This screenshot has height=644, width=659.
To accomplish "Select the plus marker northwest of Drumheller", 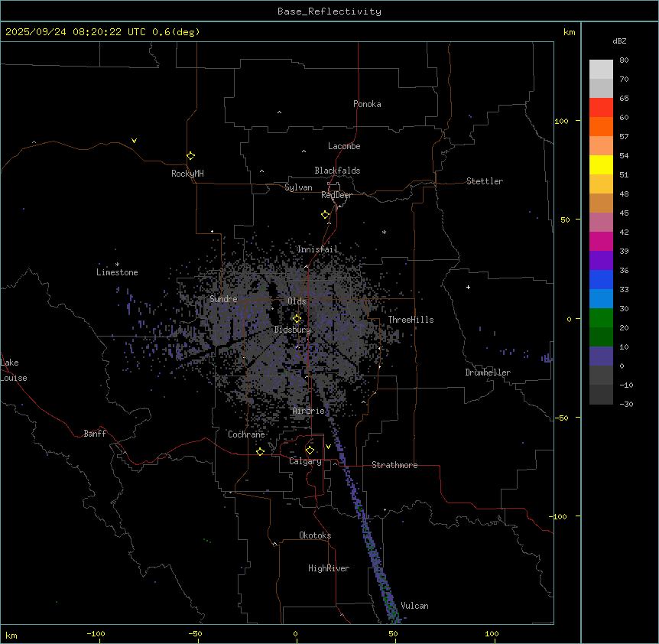I will click(x=468, y=287).
